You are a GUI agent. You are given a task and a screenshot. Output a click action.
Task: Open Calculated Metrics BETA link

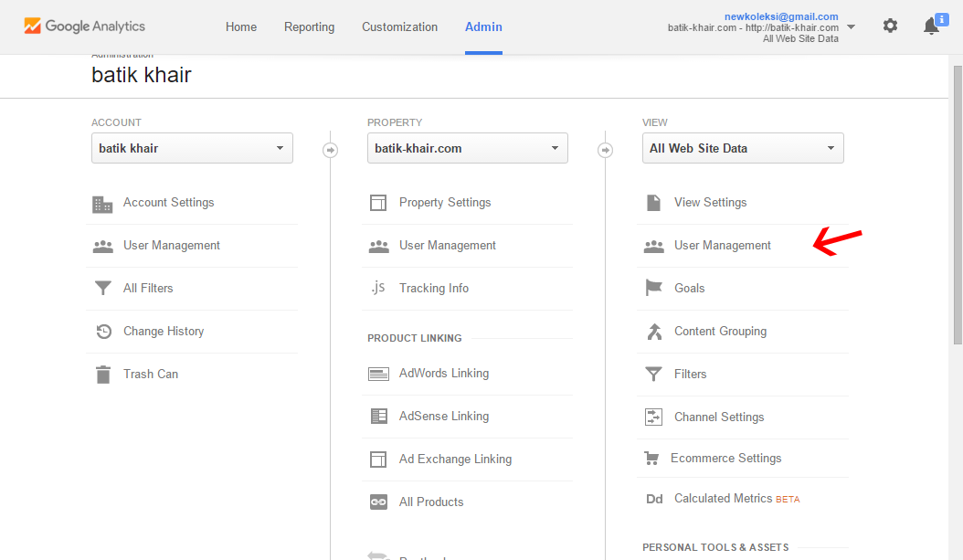point(737,499)
